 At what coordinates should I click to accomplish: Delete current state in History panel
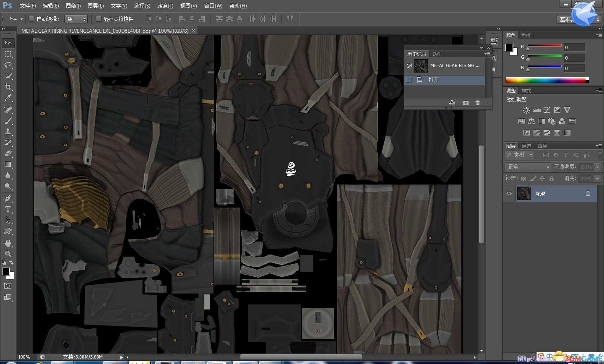pyautogui.click(x=477, y=103)
